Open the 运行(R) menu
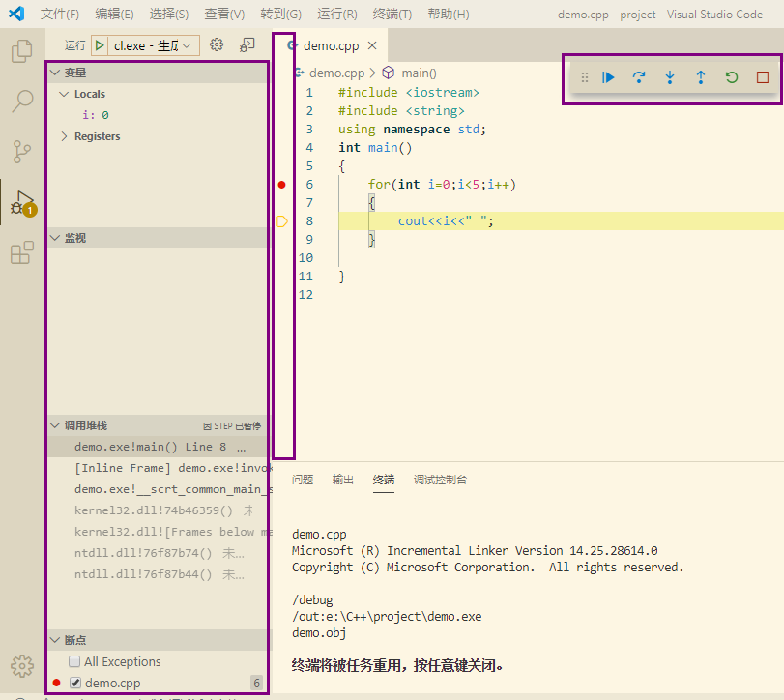784x700 pixels. pyautogui.click(x=337, y=14)
